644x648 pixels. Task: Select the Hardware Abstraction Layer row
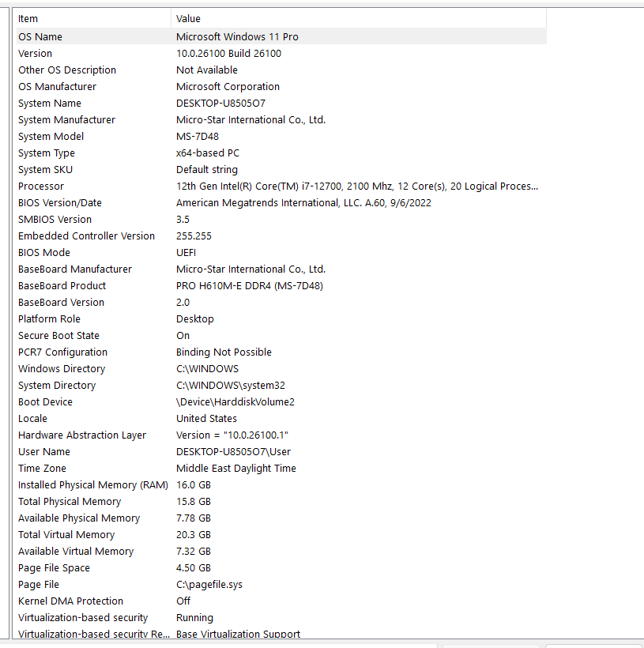[281, 435]
